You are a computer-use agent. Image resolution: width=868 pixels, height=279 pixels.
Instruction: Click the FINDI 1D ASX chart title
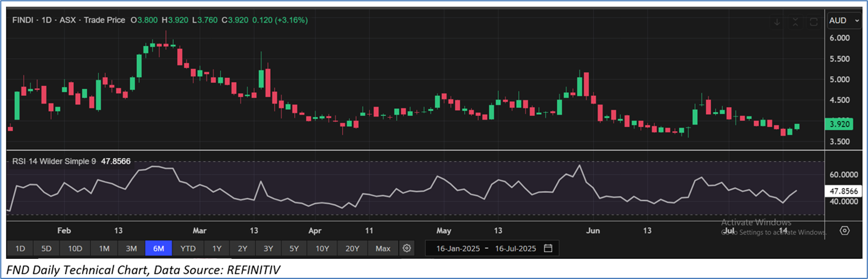68,20
